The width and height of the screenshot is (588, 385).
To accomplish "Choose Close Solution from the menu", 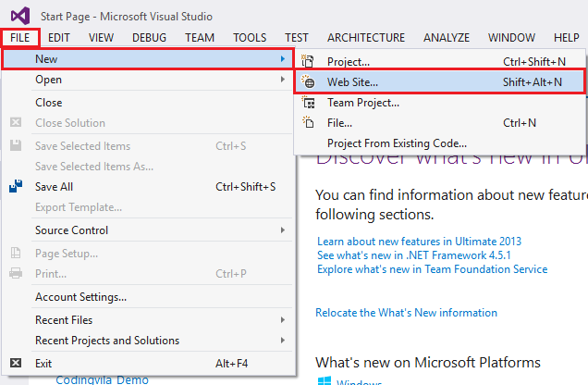I will point(147,123).
